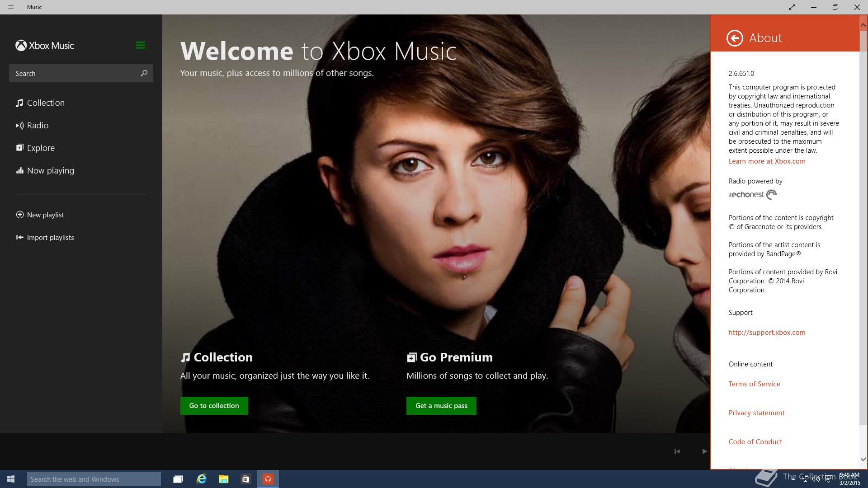The image size is (868, 488).
Task: Click the version number 2.6.651.0
Action: pyautogui.click(x=741, y=74)
